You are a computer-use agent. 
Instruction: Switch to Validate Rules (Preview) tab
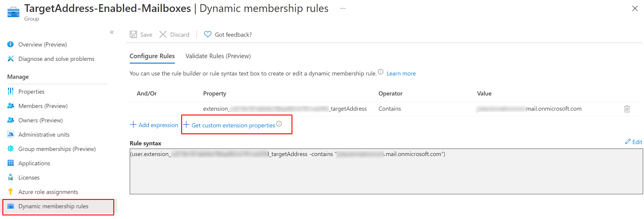218,56
